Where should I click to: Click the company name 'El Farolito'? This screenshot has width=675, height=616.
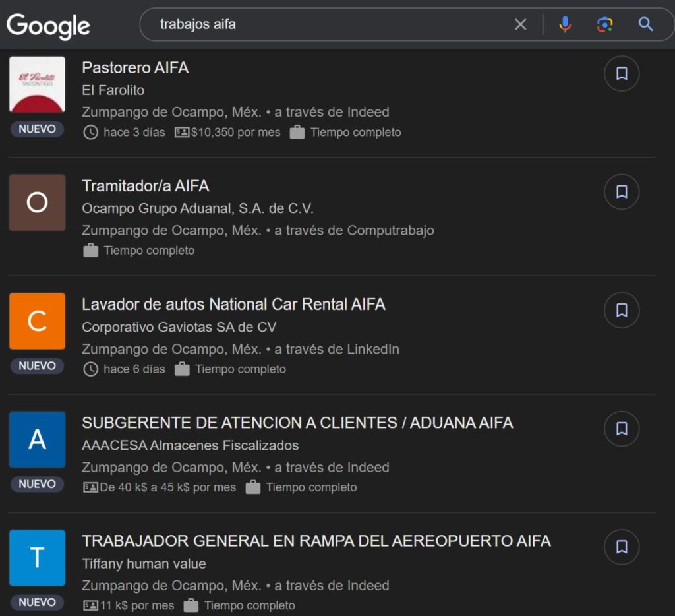click(113, 90)
